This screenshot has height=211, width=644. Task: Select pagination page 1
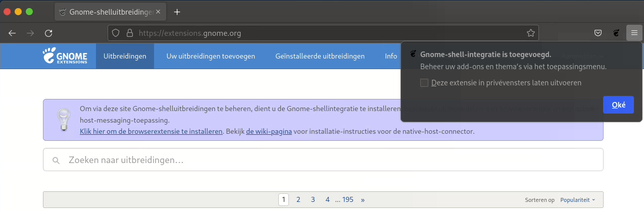tap(283, 199)
